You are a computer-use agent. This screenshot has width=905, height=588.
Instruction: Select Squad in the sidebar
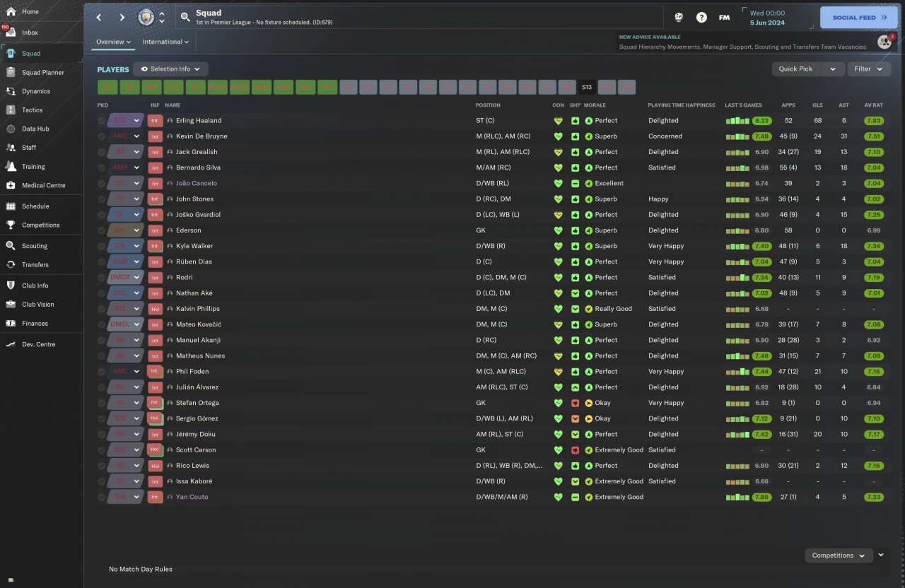tap(42, 53)
